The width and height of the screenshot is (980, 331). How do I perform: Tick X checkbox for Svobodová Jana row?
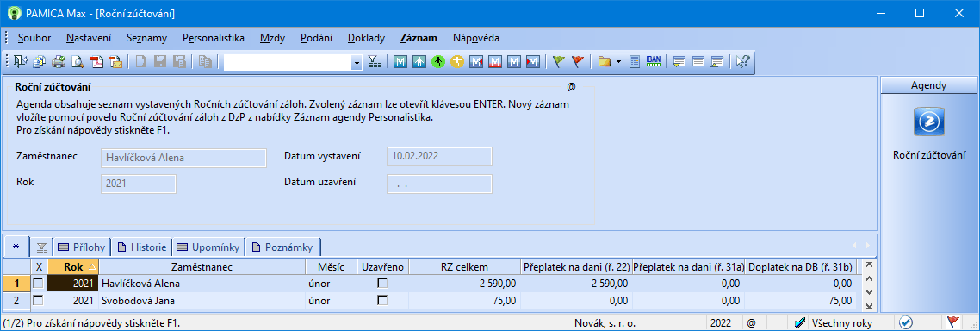point(38,301)
